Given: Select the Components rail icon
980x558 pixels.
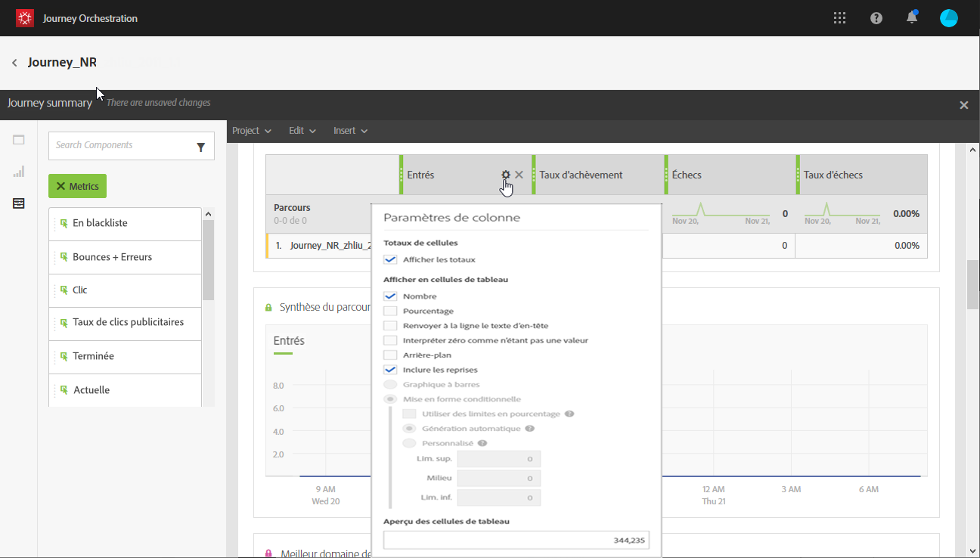Looking at the screenshot, I should (x=19, y=203).
